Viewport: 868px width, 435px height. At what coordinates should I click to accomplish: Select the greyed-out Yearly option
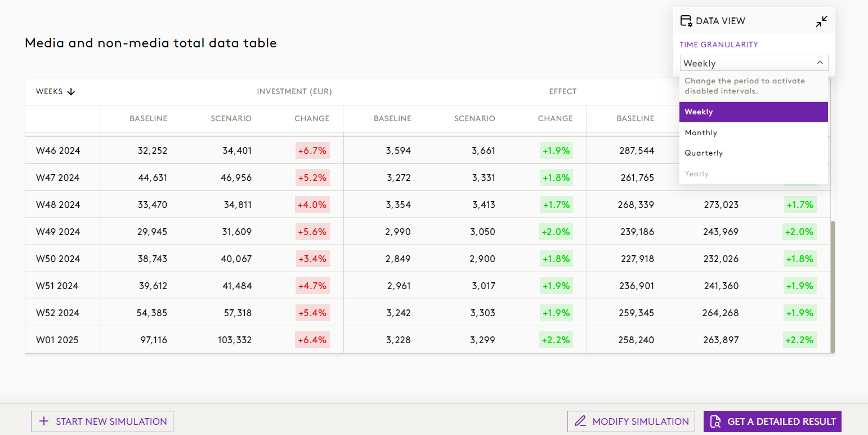tap(754, 174)
